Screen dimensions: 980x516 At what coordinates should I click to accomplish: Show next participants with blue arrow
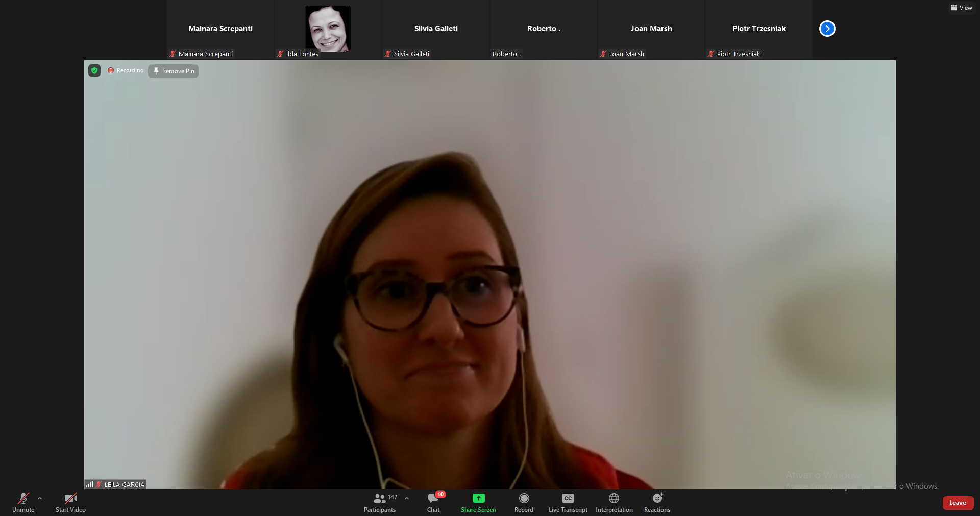(x=827, y=29)
